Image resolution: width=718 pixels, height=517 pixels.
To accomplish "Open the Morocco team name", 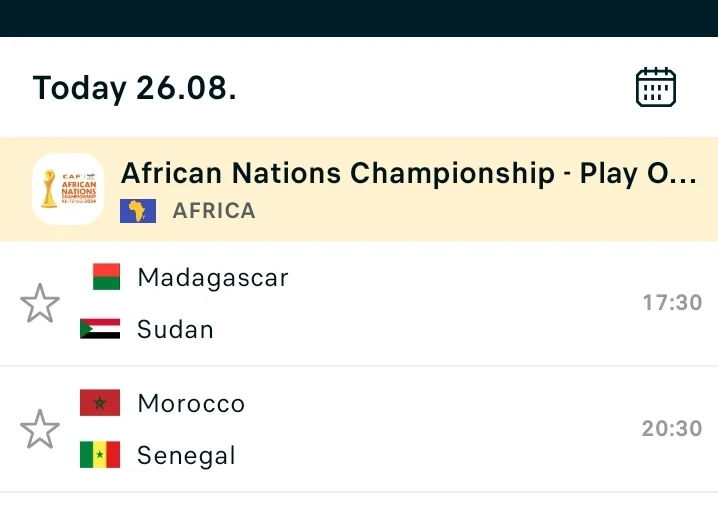I will click(x=191, y=403).
